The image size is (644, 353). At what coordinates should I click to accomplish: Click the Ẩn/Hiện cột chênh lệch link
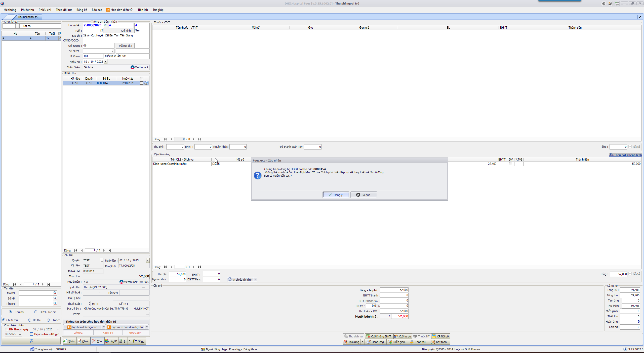click(625, 155)
